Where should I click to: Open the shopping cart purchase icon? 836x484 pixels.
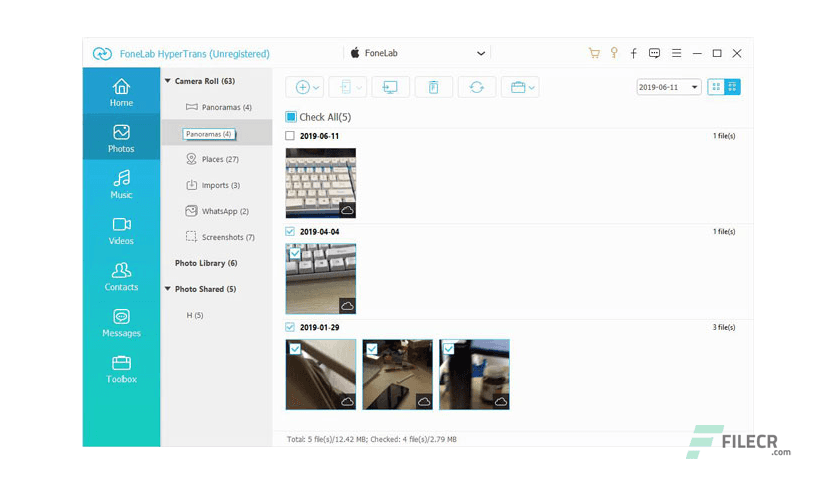coord(594,53)
